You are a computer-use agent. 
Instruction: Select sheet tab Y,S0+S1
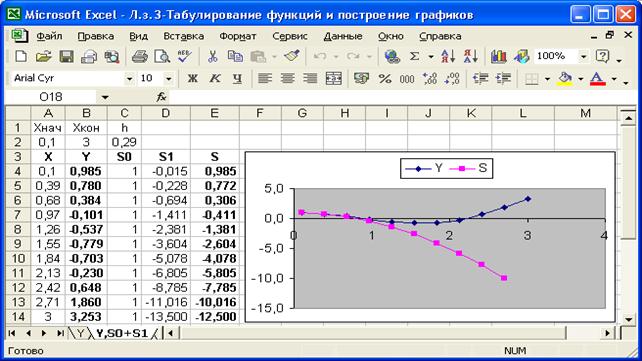[122, 333]
